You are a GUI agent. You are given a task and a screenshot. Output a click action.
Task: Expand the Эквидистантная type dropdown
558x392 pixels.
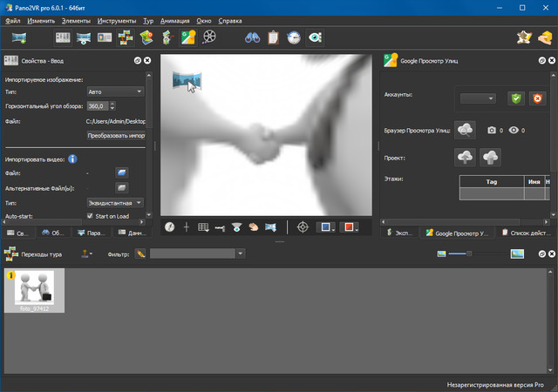pos(115,202)
